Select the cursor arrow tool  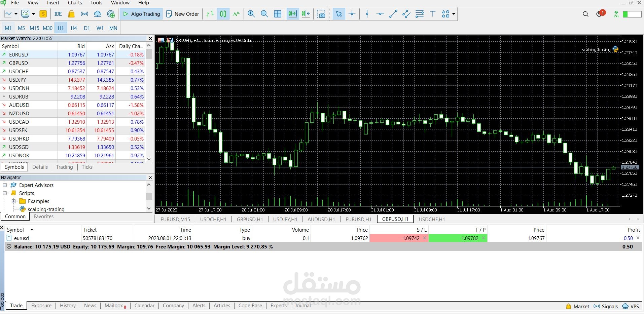pyautogui.click(x=339, y=14)
